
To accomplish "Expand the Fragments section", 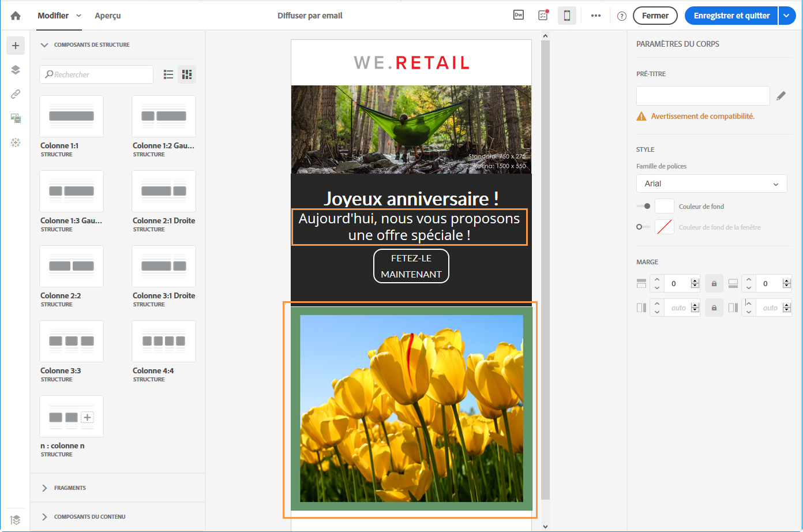I will [x=70, y=488].
